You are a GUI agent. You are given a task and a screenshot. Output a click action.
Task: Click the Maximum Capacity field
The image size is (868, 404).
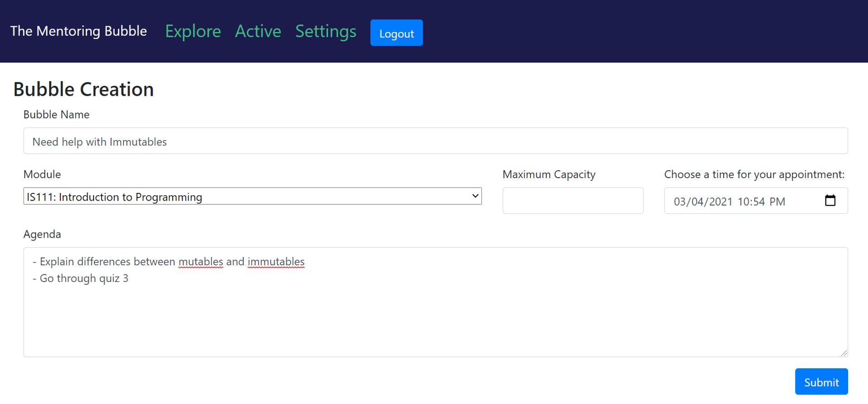click(x=573, y=201)
